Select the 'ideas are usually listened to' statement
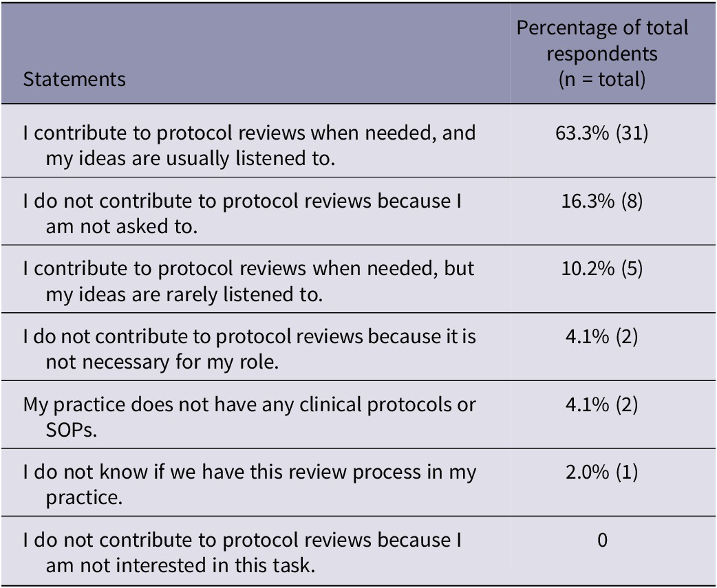This screenshot has width=717, height=588. 249,145
